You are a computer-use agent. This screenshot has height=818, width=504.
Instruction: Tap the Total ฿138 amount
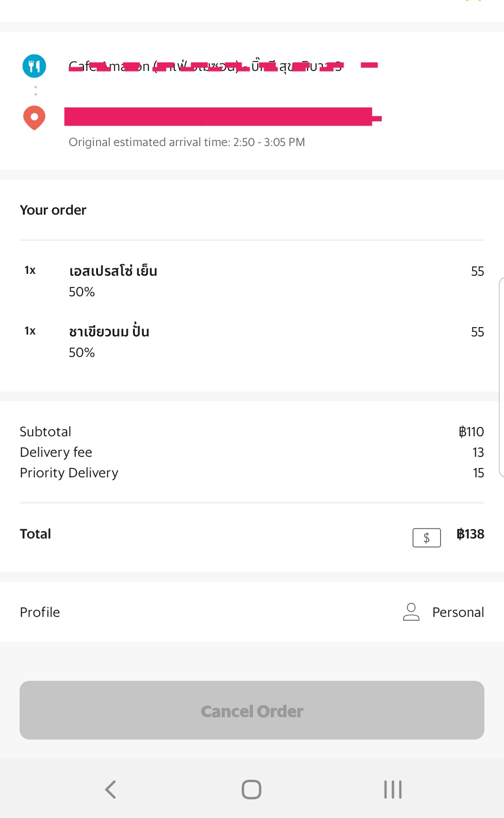(470, 534)
